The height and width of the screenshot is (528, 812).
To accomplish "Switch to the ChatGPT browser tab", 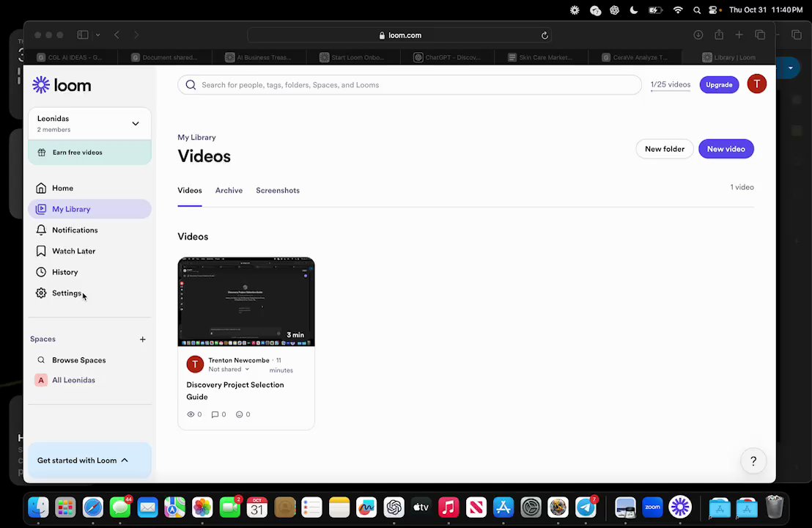I will coord(448,57).
